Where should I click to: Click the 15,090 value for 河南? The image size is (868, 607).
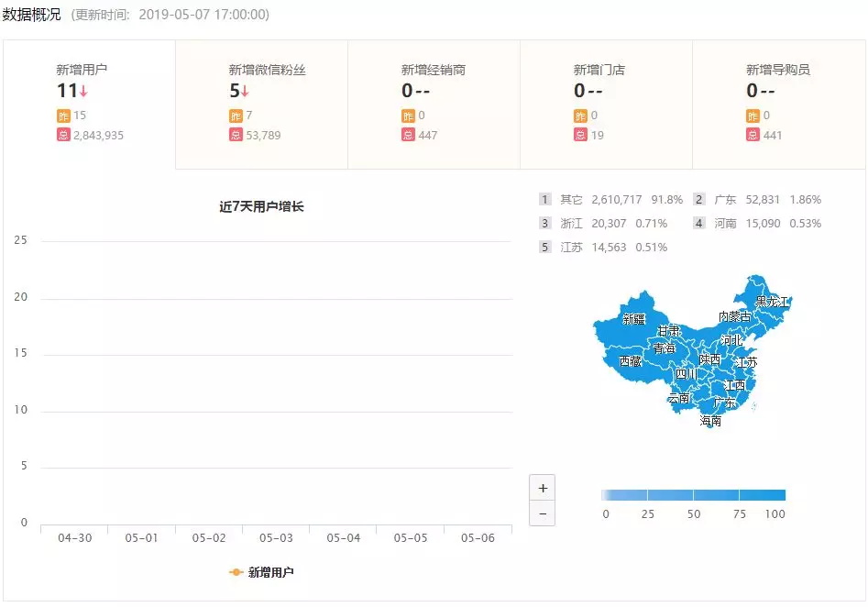click(x=763, y=223)
